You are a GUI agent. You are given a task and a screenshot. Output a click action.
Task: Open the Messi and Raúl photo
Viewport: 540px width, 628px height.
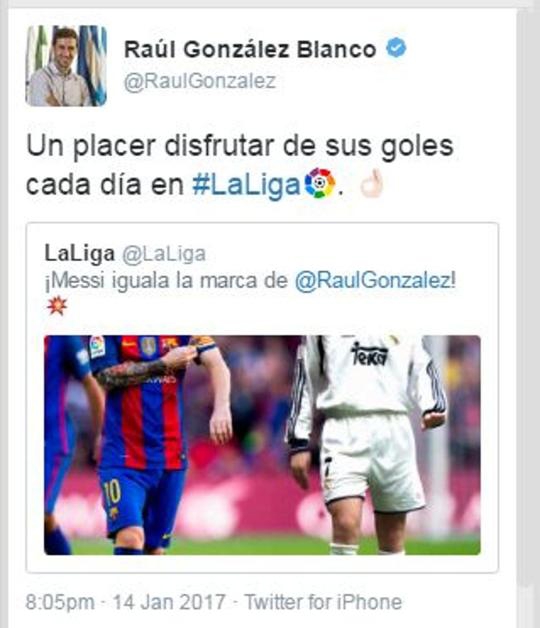click(x=262, y=445)
